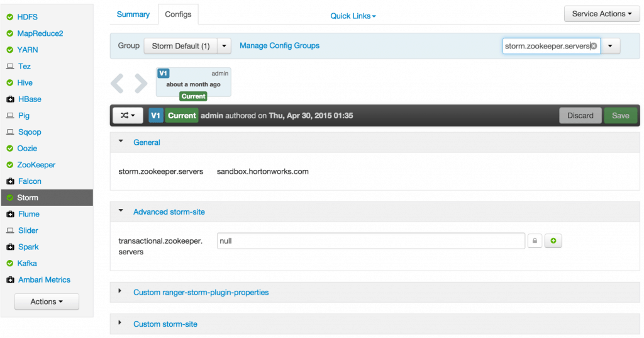Open the Service Actions dropdown

click(x=601, y=14)
